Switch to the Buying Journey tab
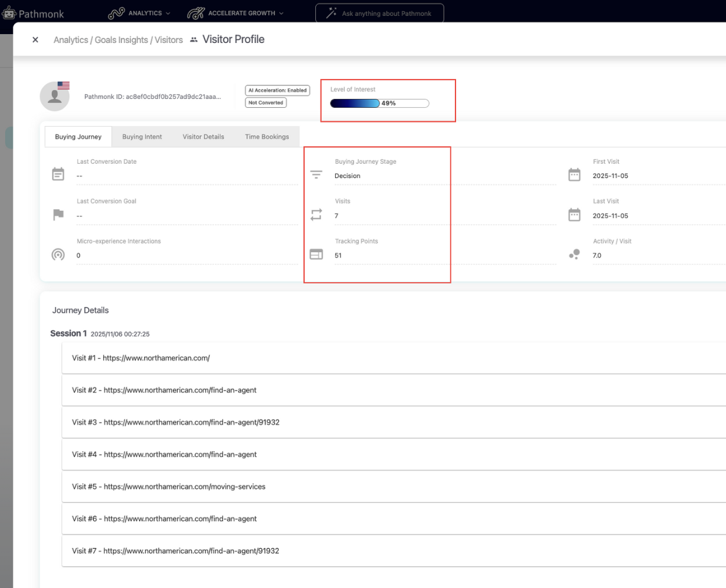Viewport: 726px width, 588px height. coord(78,137)
